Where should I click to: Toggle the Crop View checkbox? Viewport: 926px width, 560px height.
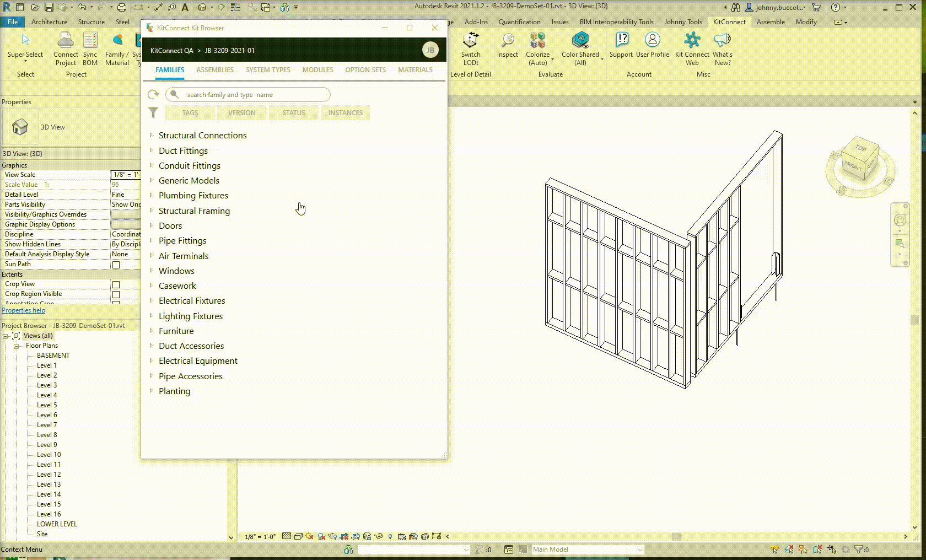click(116, 284)
